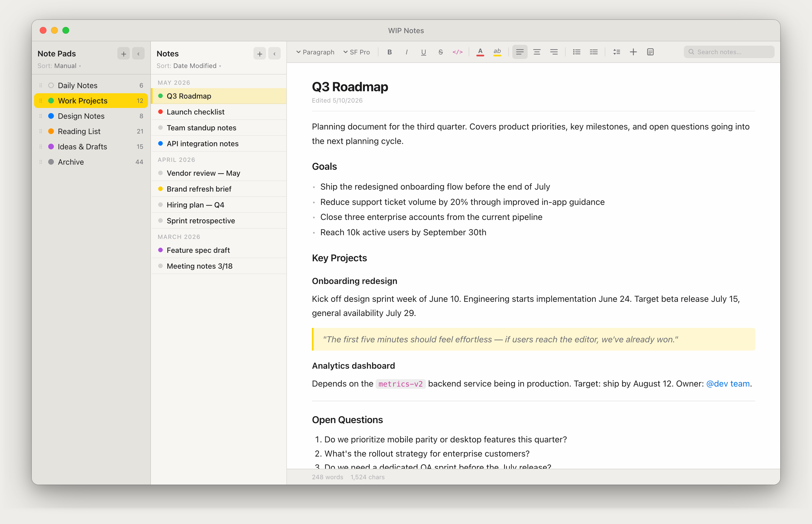Open the highlight color picker
Screen dimensions: 812x524
point(497,52)
